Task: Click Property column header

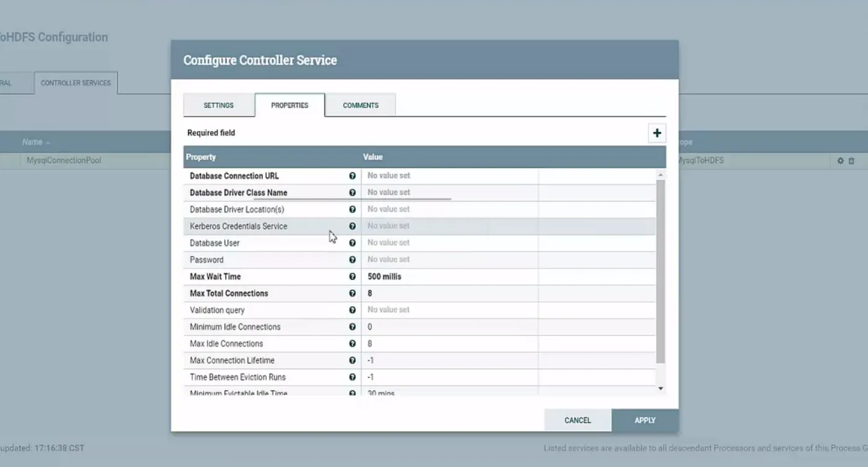Action: click(201, 158)
